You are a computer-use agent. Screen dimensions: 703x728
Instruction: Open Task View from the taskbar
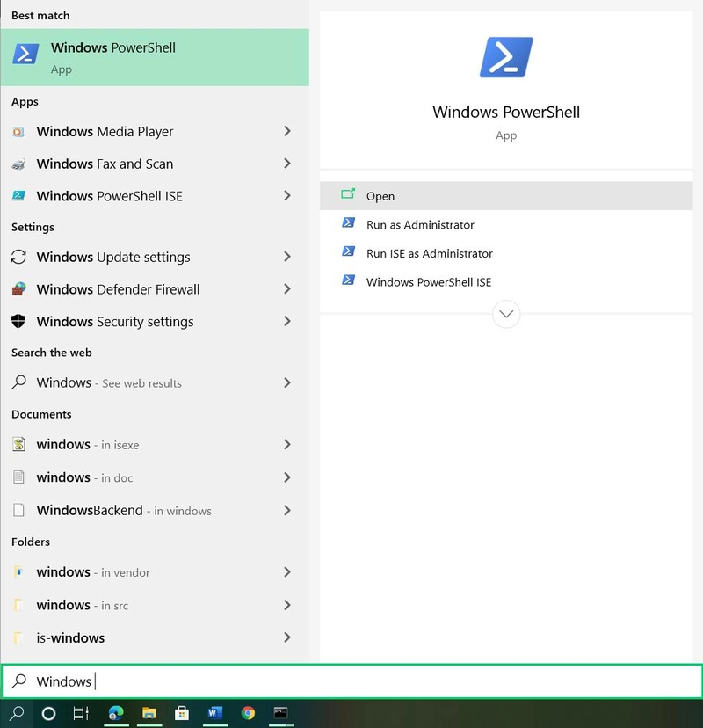pos(81,713)
